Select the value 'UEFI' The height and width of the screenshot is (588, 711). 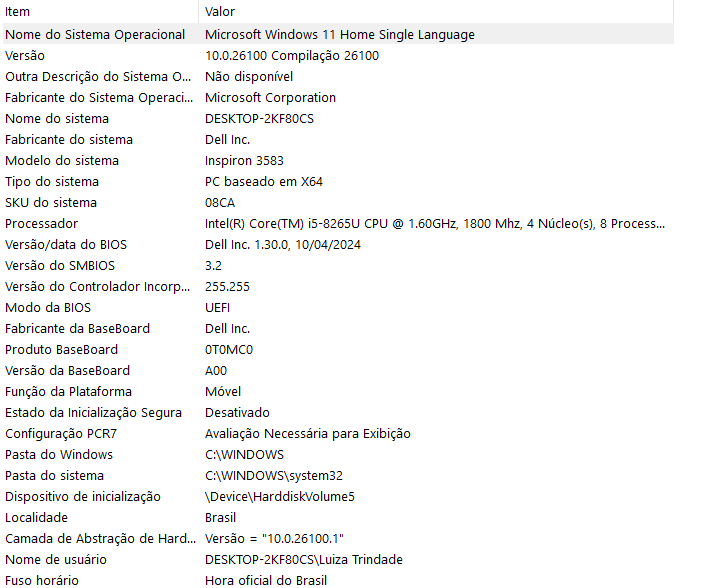point(218,308)
